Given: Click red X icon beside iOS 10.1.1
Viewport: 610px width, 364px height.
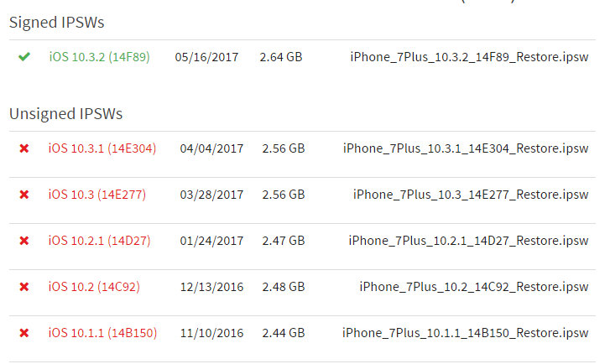Looking at the screenshot, I should 24,333.
